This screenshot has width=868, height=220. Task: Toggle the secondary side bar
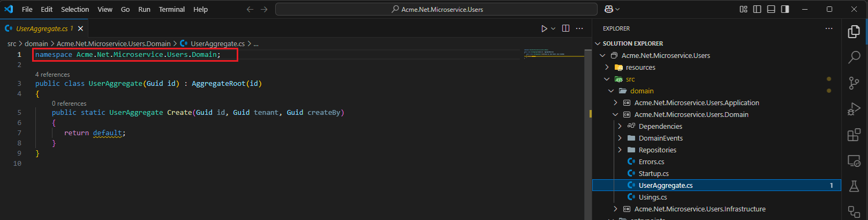point(785,9)
